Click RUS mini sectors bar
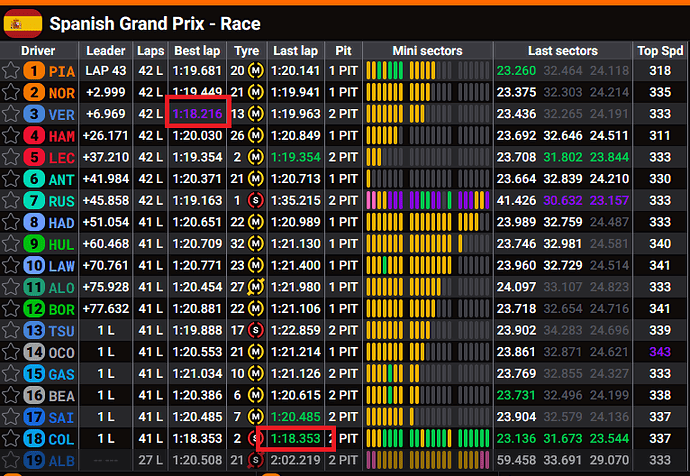This screenshot has height=476, width=690. click(x=428, y=201)
